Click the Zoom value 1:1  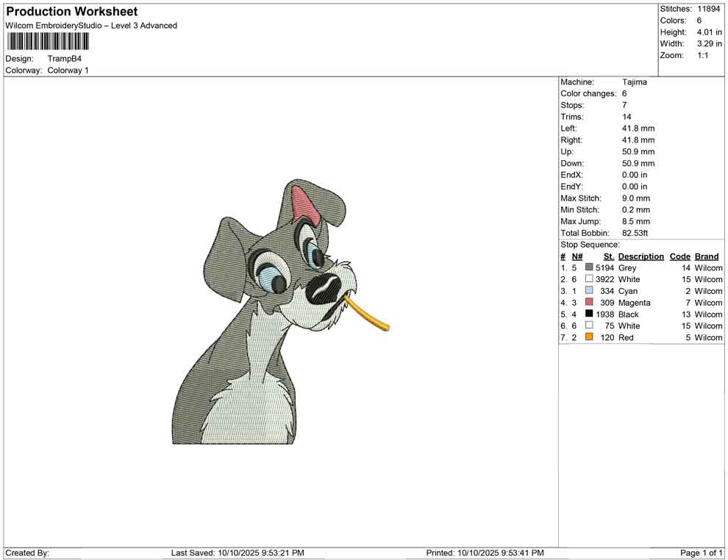[703, 55]
